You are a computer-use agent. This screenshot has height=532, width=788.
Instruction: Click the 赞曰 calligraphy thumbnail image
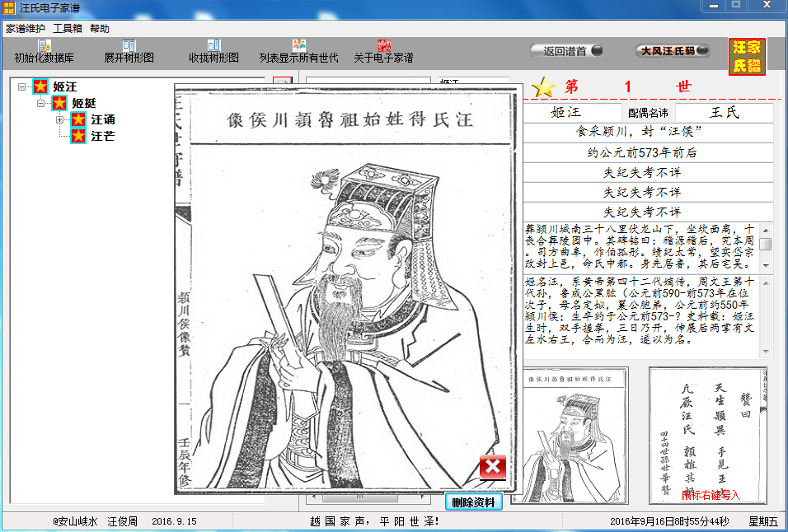tap(707, 436)
